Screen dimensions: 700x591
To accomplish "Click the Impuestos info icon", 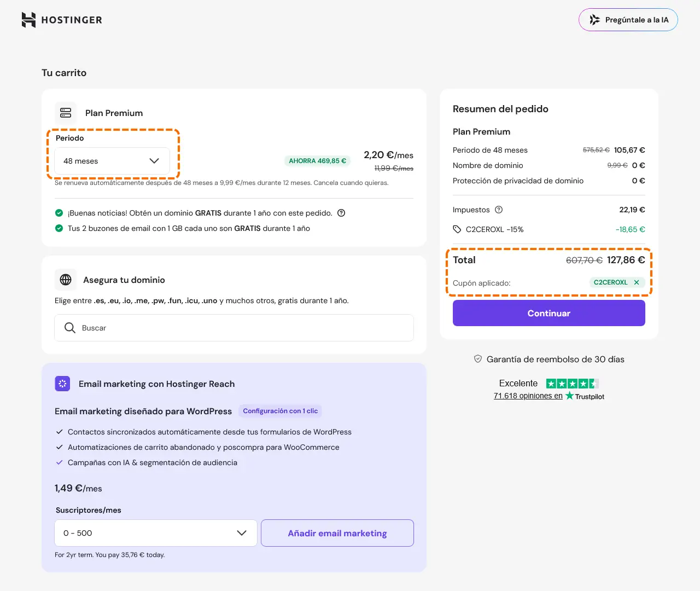I will (x=499, y=210).
